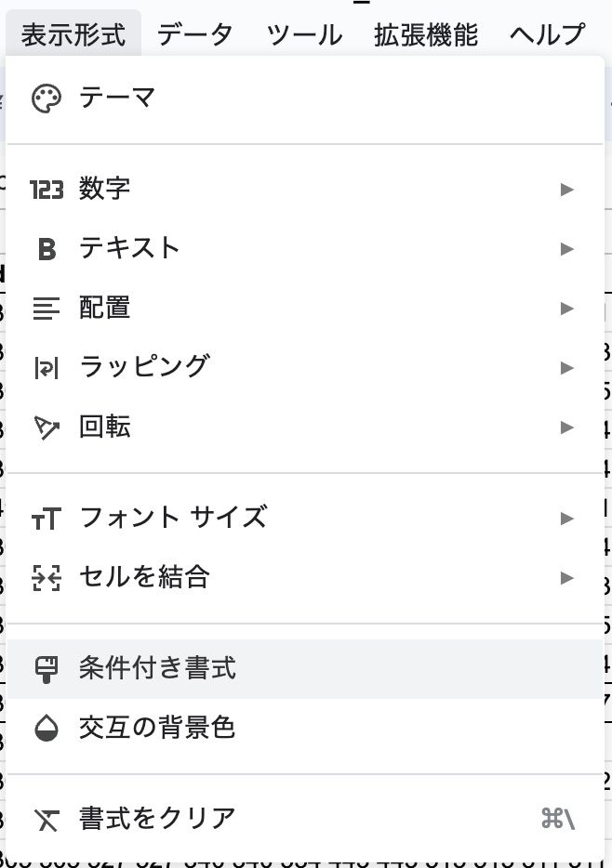The height and width of the screenshot is (868, 612).
Task: Choose the 交互の背景色 option
Action: point(157,729)
